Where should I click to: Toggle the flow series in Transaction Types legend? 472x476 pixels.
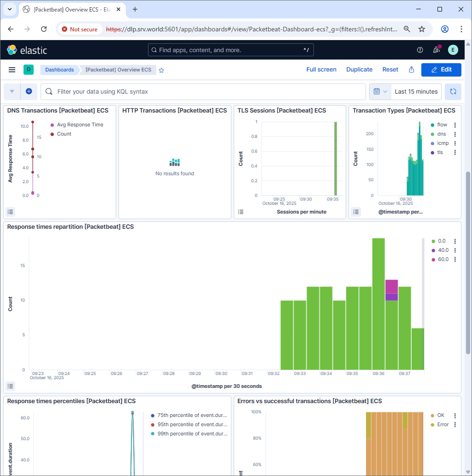coord(442,125)
